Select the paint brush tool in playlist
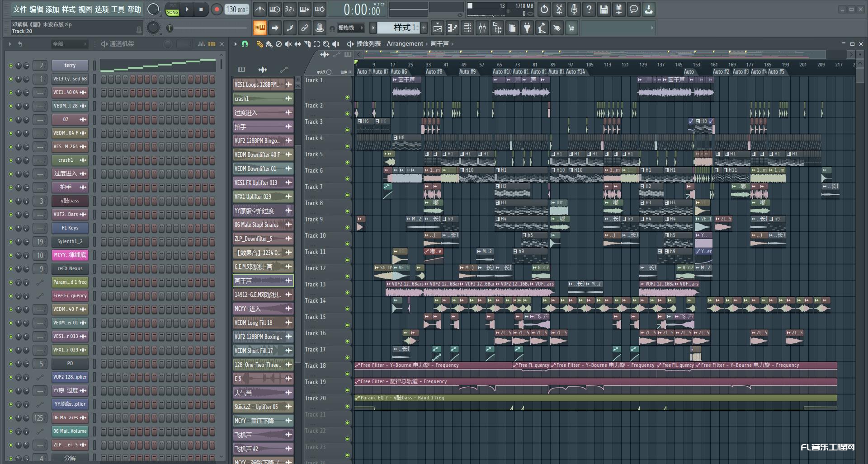Screen dimensions: 868x464 (269, 44)
